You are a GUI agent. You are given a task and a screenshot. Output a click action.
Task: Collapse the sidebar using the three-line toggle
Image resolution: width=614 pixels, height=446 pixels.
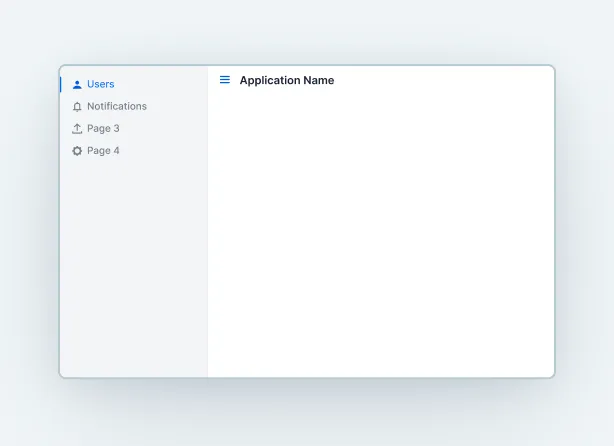pos(225,80)
